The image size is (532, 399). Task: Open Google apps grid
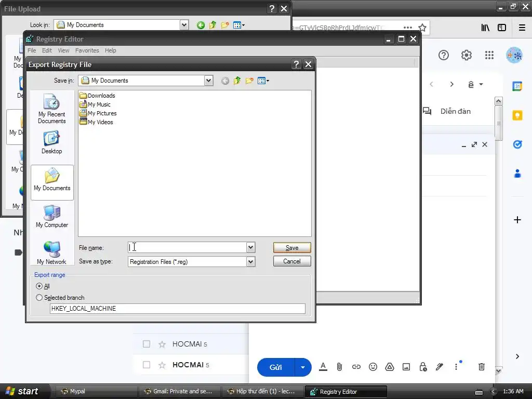coord(489,55)
